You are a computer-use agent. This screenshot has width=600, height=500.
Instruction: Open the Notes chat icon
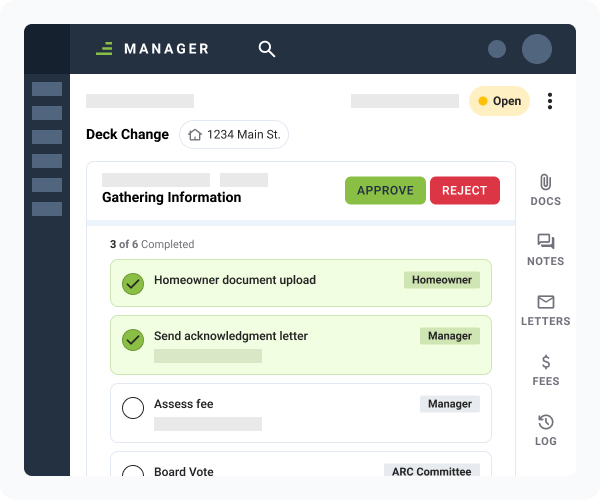pos(545,242)
